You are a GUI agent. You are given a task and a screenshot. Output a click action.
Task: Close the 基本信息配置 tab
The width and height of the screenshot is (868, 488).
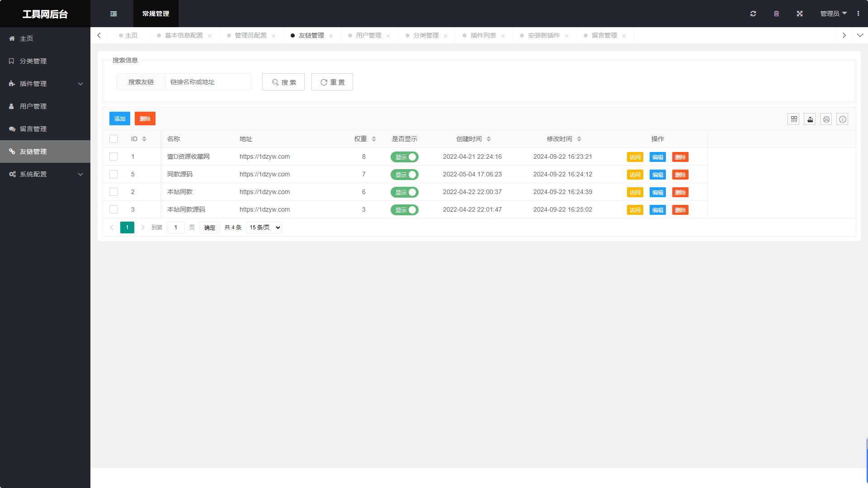210,36
